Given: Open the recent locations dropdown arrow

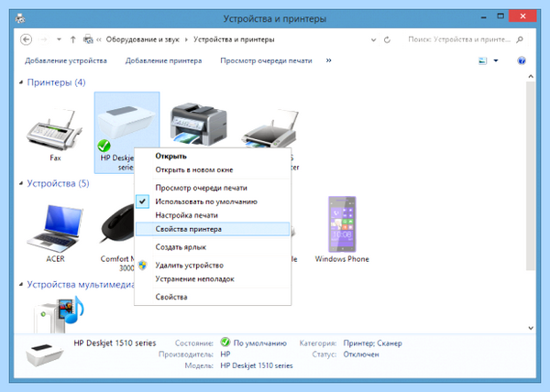Looking at the screenshot, I should click(x=59, y=39).
